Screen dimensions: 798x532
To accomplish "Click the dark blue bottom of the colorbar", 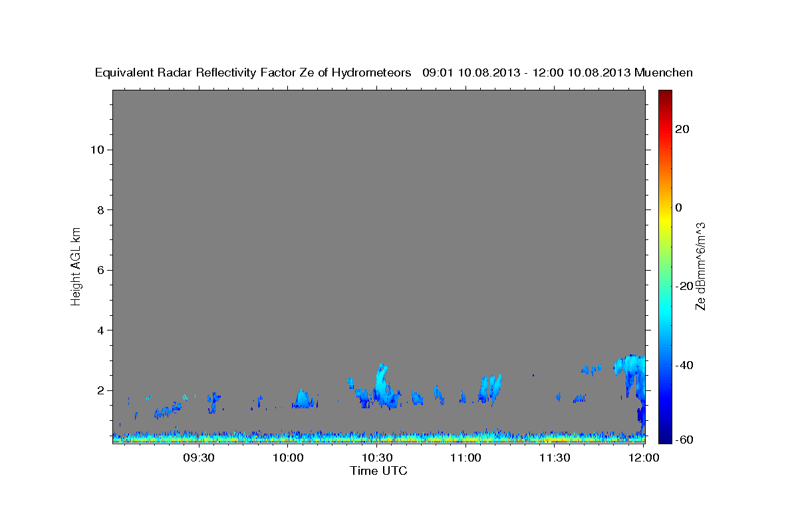I will tap(664, 436).
